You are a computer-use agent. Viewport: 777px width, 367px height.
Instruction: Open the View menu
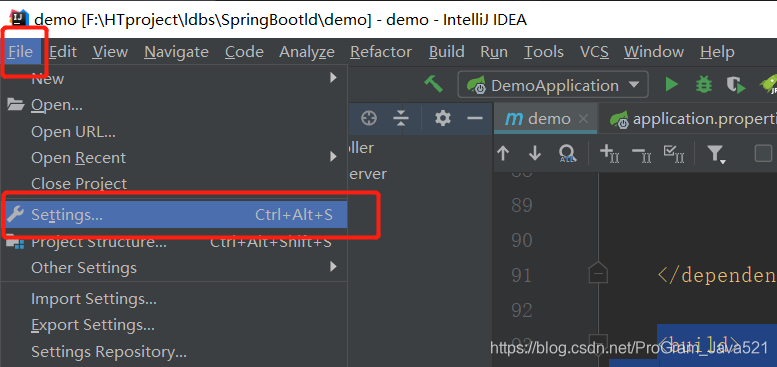110,52
